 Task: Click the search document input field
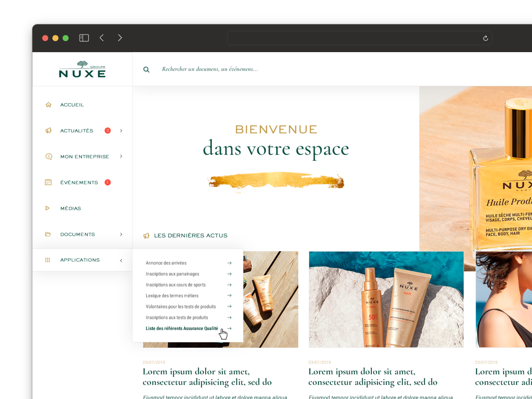(x=210, y=69)
